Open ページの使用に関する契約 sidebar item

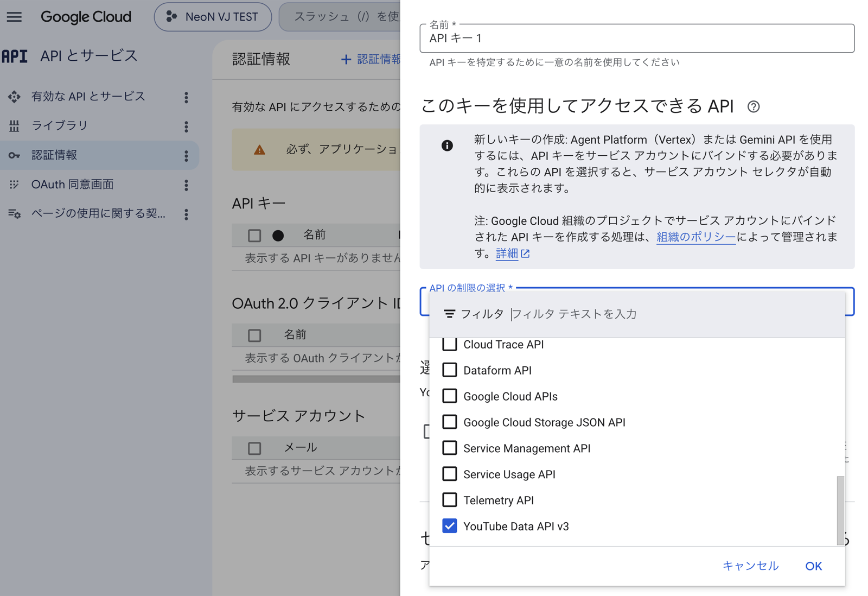coord(98,214)
